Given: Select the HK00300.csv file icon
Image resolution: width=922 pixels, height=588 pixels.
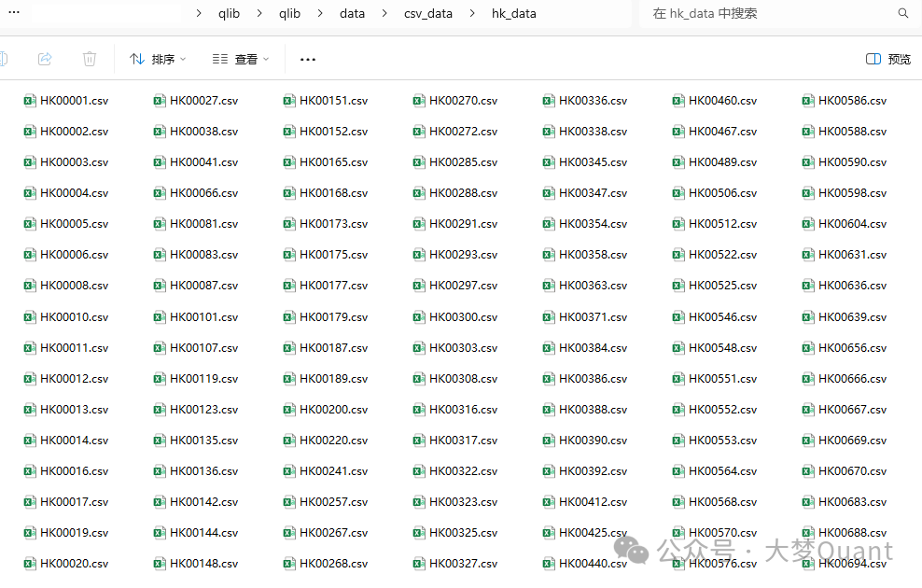Looking at the screenshot, I should tap(419, 317).
